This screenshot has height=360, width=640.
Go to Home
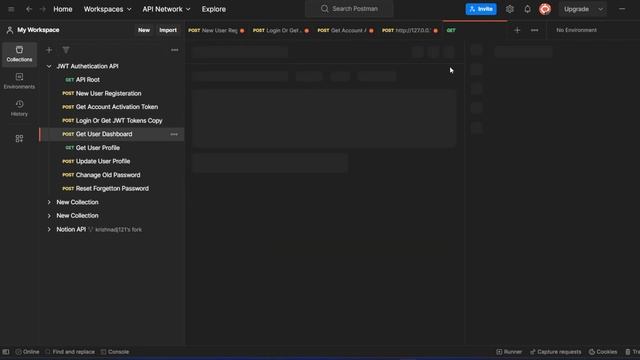[63, 9]
